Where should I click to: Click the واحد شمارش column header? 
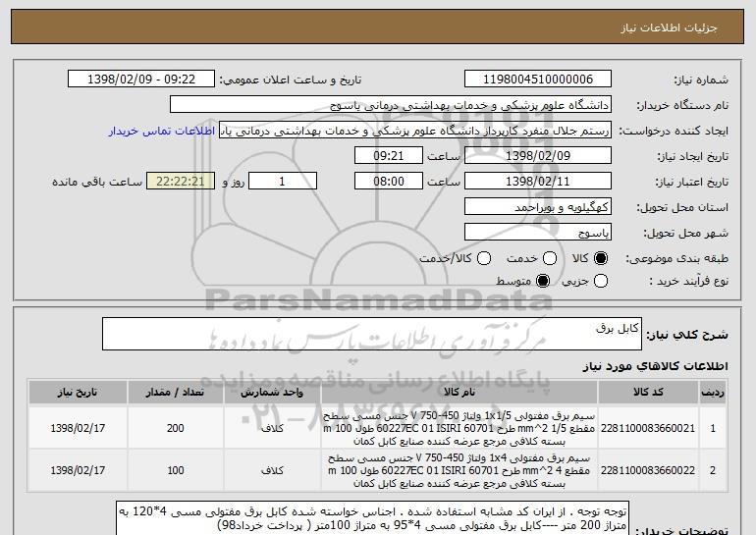point(272,393)
